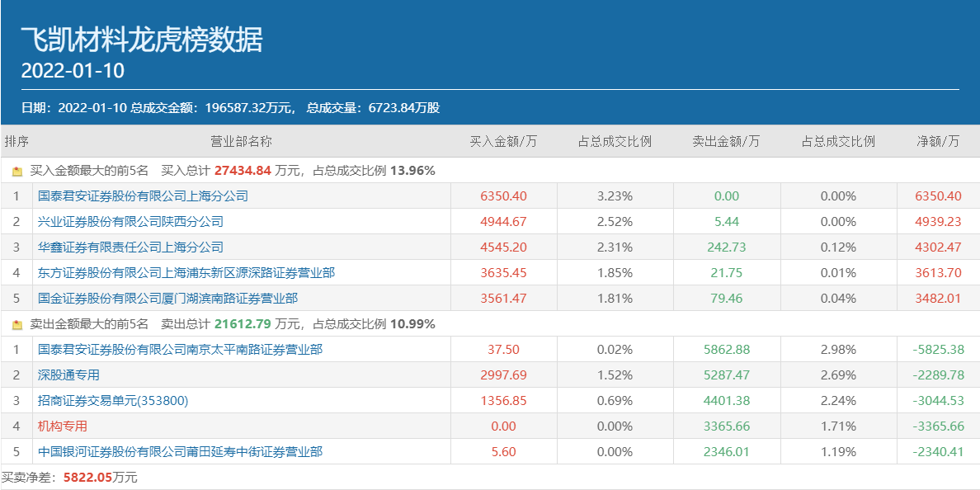Click the 排序 column header
Screen dimensions: 980x490
tap(16, 141)
